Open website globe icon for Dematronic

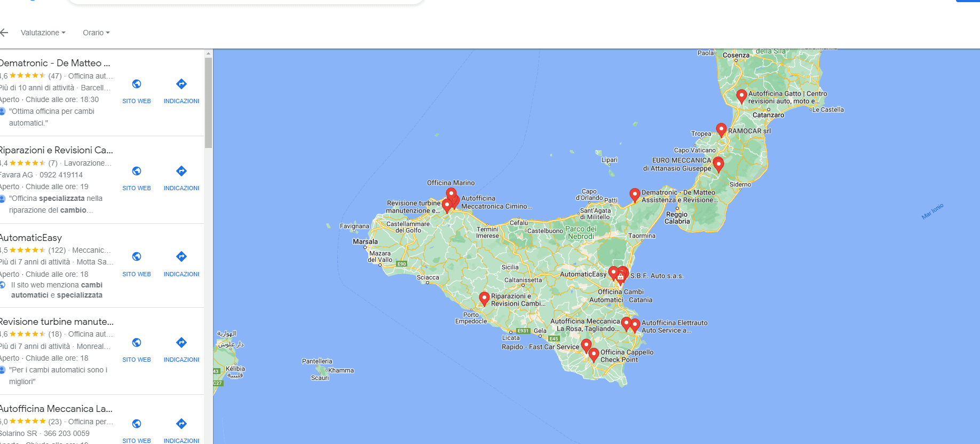(137, 84)
